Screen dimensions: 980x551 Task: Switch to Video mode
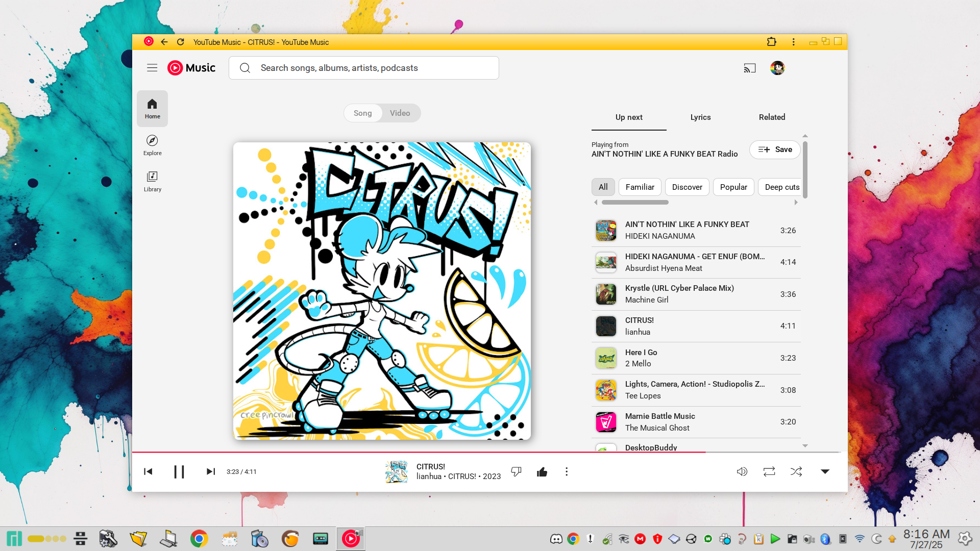pos(400,113)
